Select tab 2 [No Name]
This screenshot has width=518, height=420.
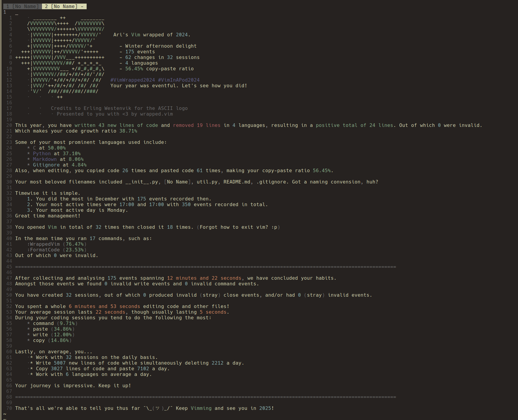pos(64,6)
